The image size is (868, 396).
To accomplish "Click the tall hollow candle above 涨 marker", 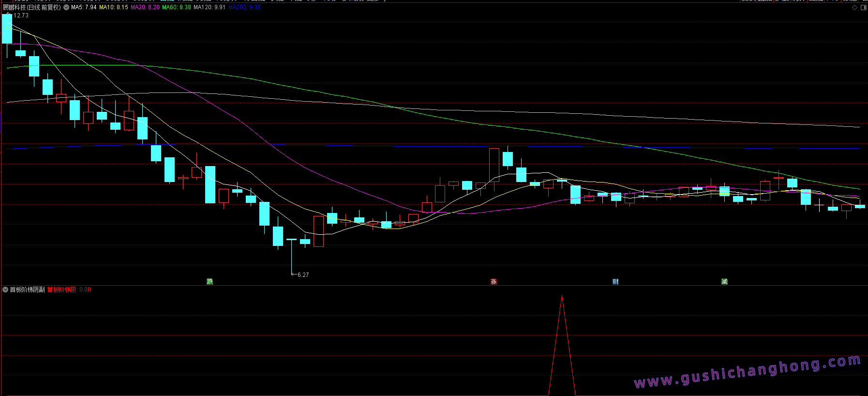I will [494, 166].
